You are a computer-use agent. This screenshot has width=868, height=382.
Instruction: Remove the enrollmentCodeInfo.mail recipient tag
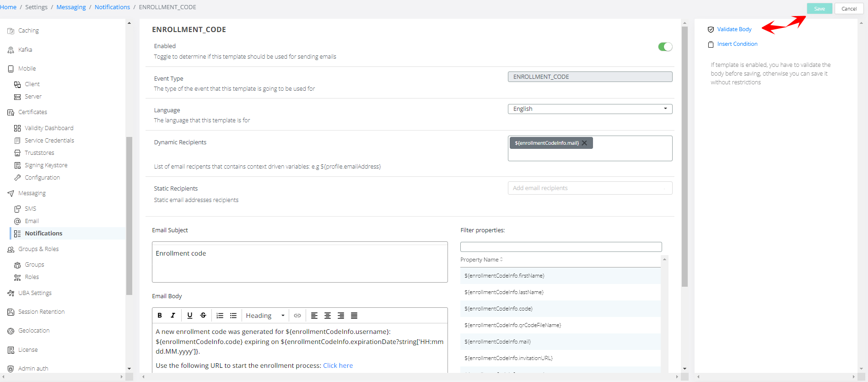(x=584, y=143)
